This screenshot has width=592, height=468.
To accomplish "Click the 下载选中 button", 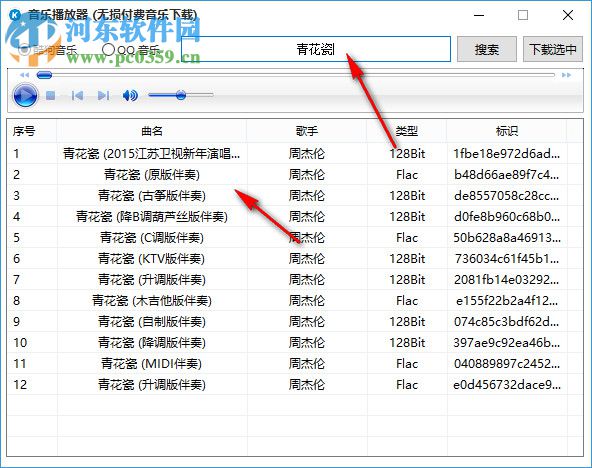I will pyautogui.click(x=553, y=49).
